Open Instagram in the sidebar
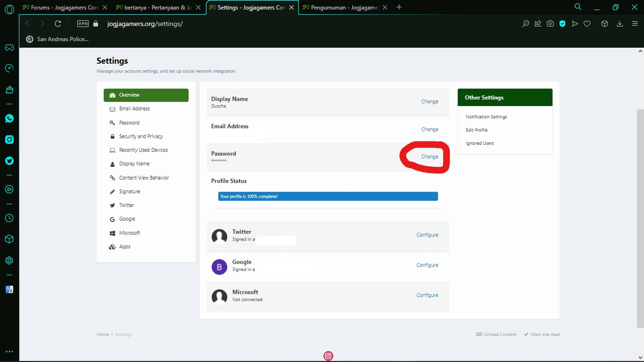Image resolution: width=644 pixels, height=362 pixels. (9, 140)
